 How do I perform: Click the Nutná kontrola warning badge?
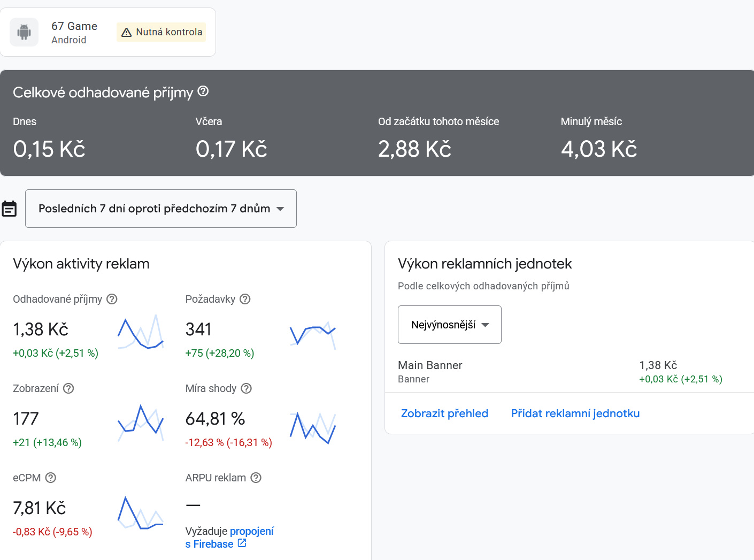point(161,32)
